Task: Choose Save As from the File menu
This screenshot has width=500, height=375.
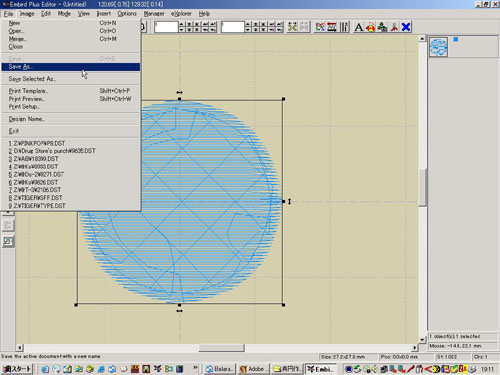Action: pos(71,67)
